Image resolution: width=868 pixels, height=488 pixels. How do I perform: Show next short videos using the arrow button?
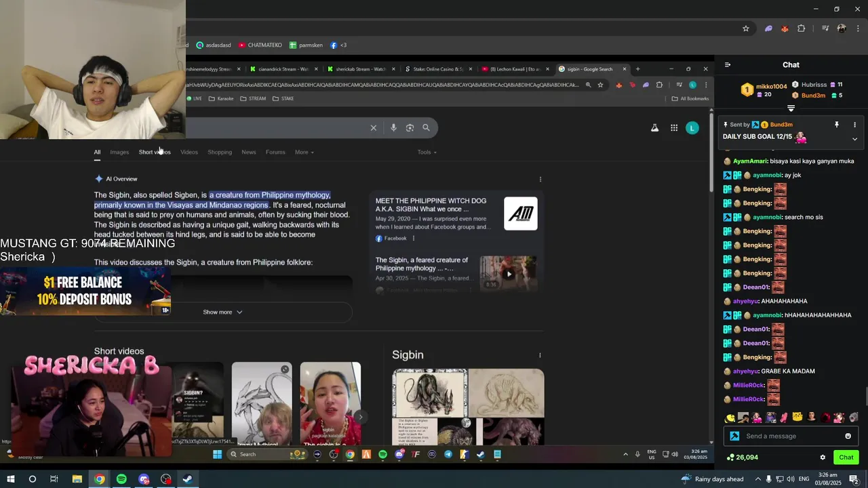360,418
